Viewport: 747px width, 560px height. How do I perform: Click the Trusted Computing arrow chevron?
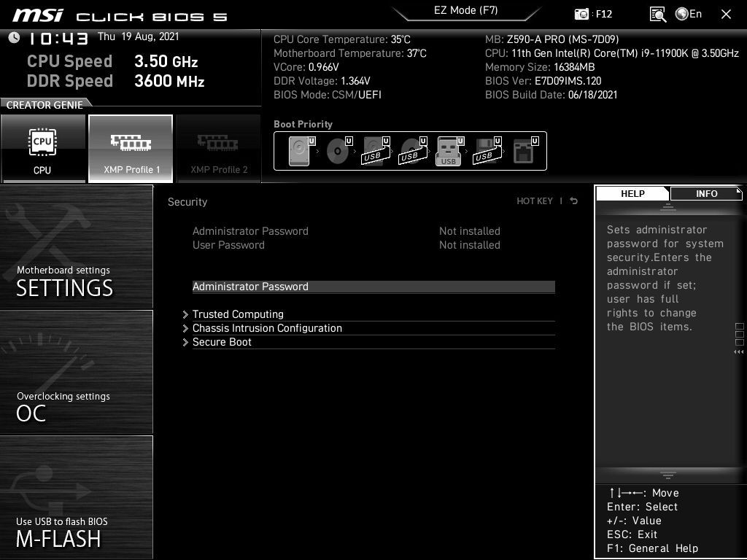pyautogui.click(x=185, y=315)
